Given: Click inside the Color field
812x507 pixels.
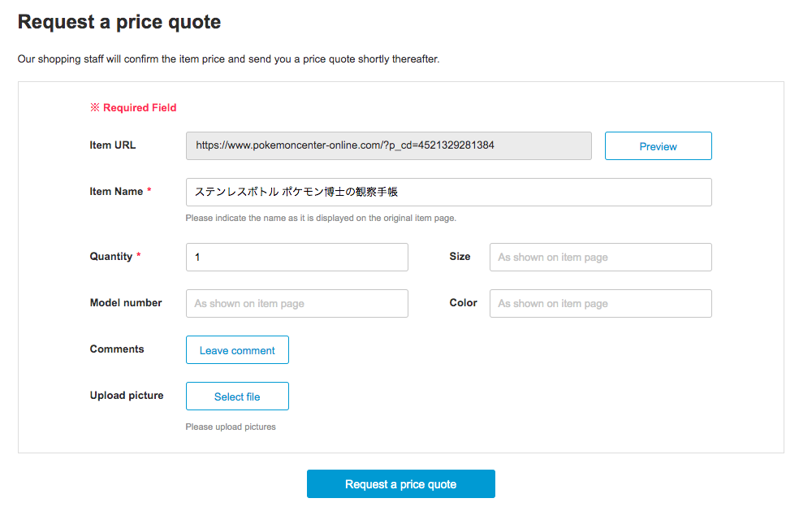Looking at the screenshot, I should (600, 303).
